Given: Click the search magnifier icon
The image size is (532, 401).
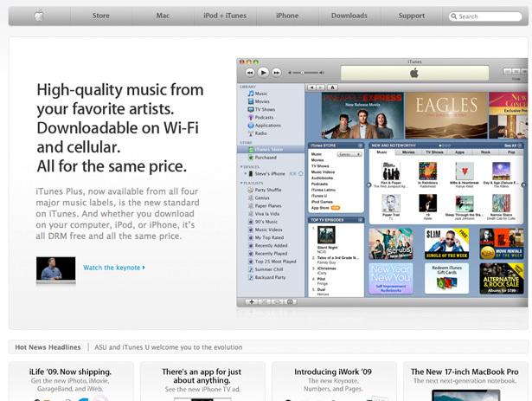Looking at the screenshot, I should pyautogui.click(x=453, y=16).
